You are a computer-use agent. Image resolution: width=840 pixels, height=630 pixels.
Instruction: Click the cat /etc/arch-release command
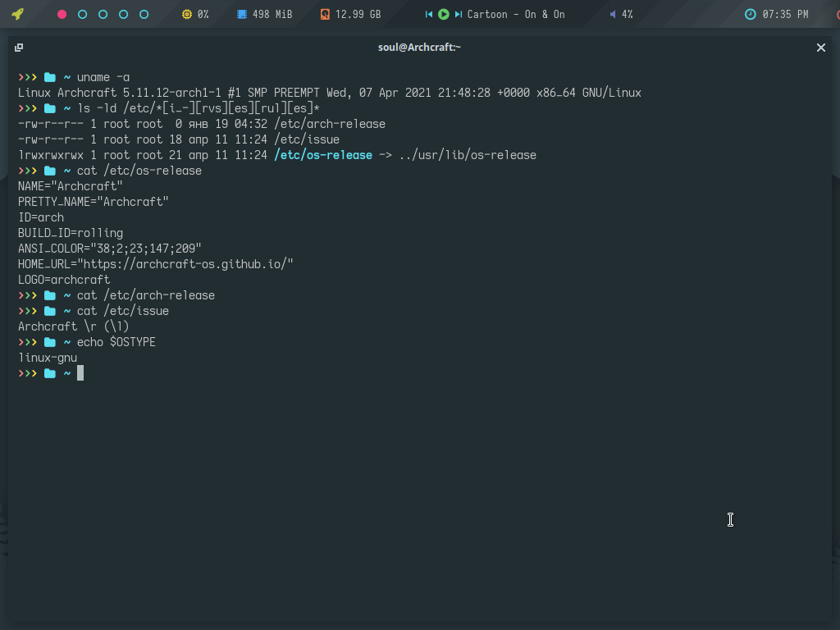click(146, 295)
